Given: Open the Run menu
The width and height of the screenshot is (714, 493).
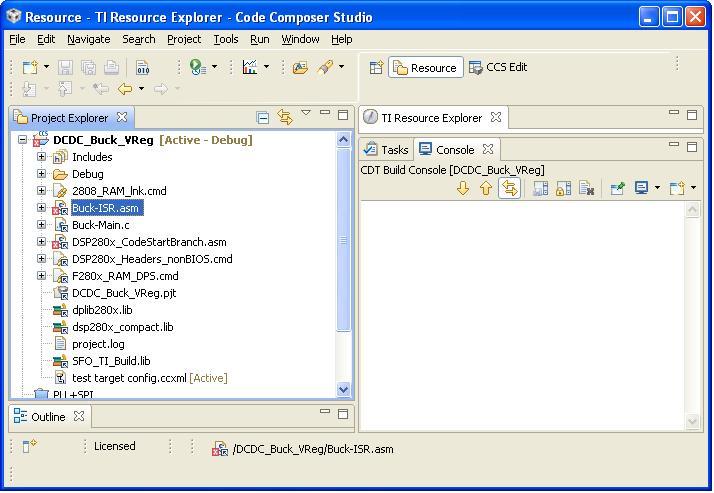Looking at the screenshot, I should (260, 40).
